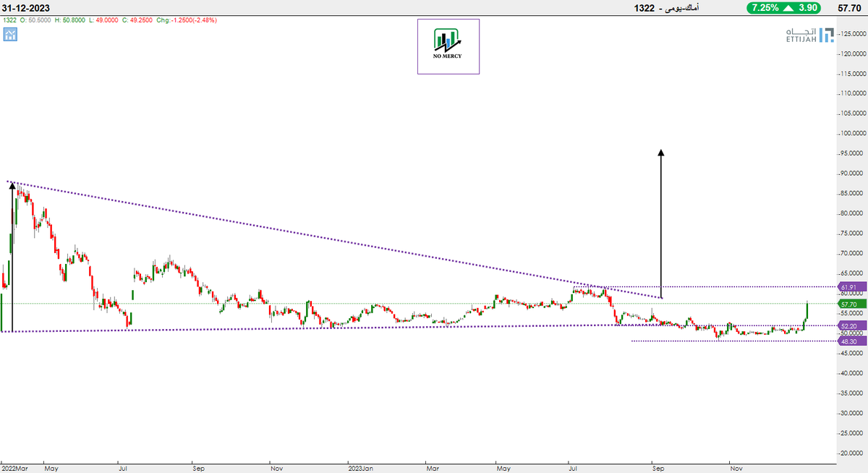Click the 75.0000 price axis label
The width and height of the screenshot is (868, 473).
pos(853,234)
